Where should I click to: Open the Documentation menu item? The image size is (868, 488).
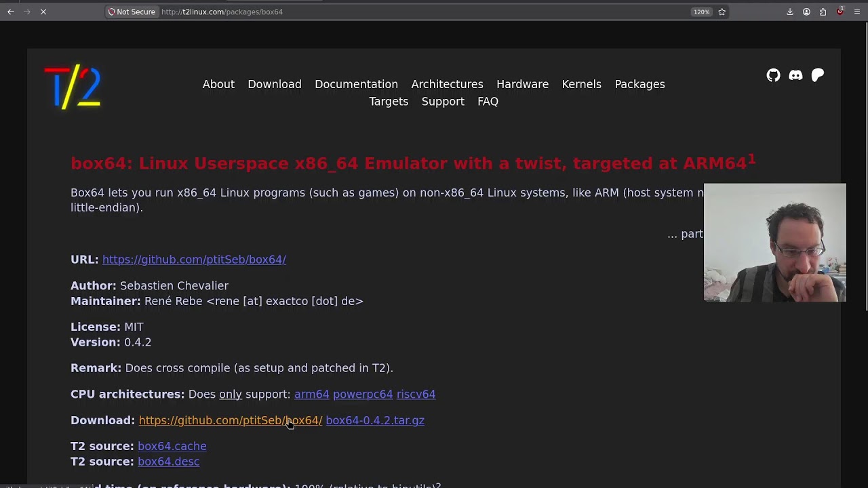[x=356, y=84]
